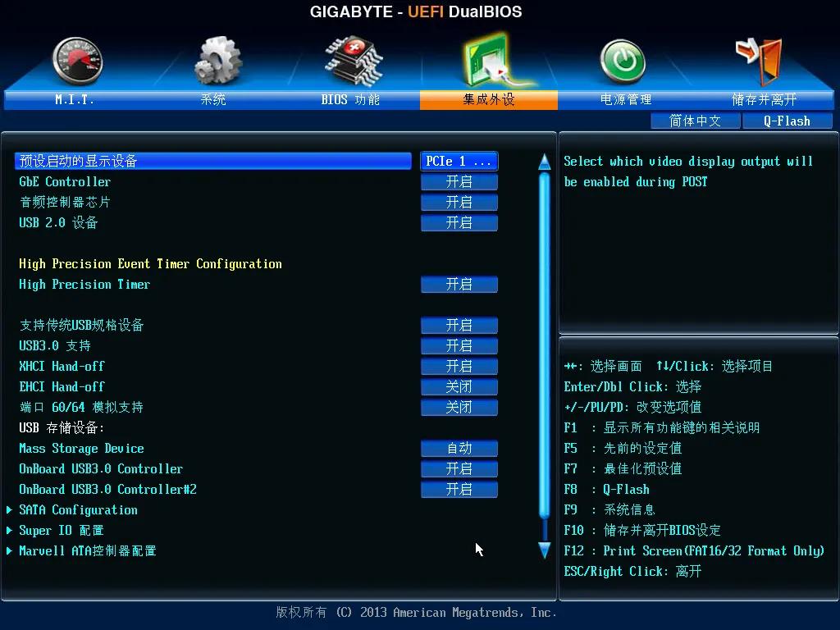Toggle the XHCI Hand-off value
Image resolution: width=840 pixels, height=630 pixels.
coord(459,366)
